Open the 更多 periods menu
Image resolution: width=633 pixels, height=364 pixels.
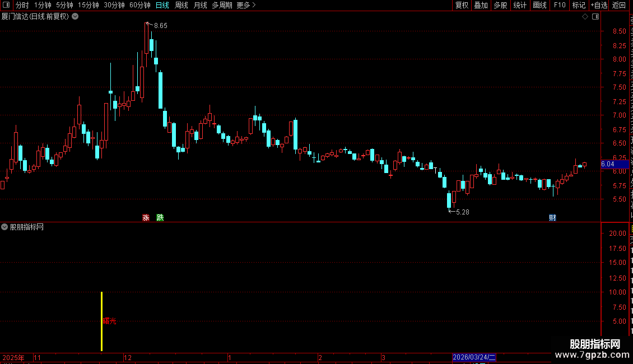pos(246,5)
